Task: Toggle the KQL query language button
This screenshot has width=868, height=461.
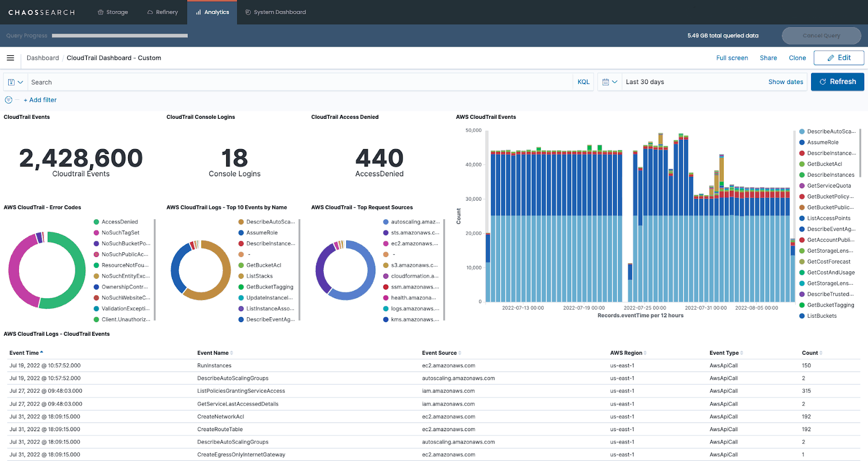Action: tap(583, 82)
